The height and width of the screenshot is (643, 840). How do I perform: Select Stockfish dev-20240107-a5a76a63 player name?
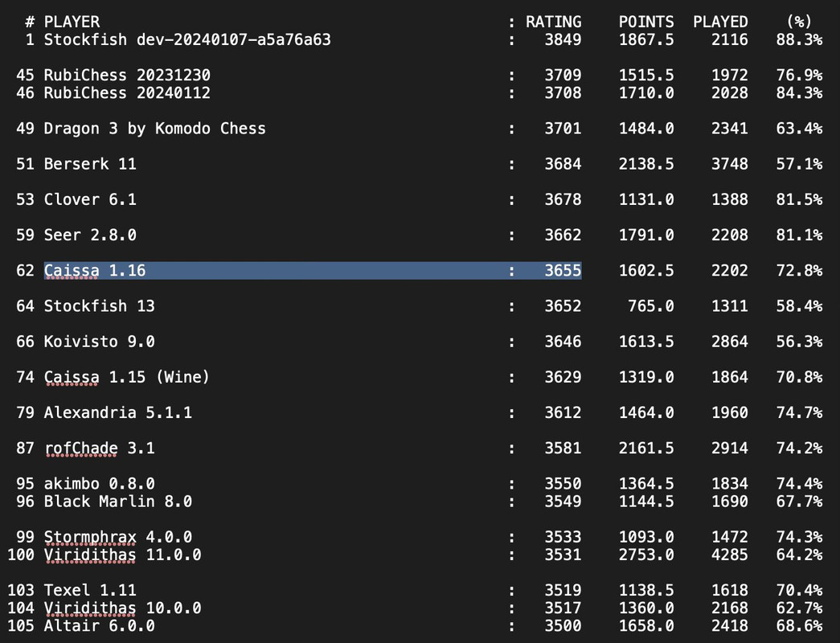[x=187, y=39]
